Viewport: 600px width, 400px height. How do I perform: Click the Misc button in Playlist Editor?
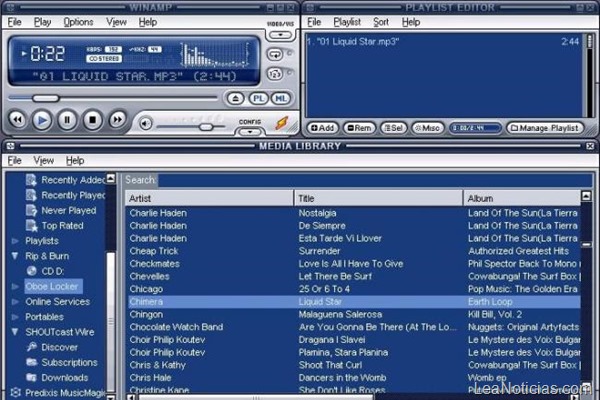pyautogui.click(x=428, y=128)
